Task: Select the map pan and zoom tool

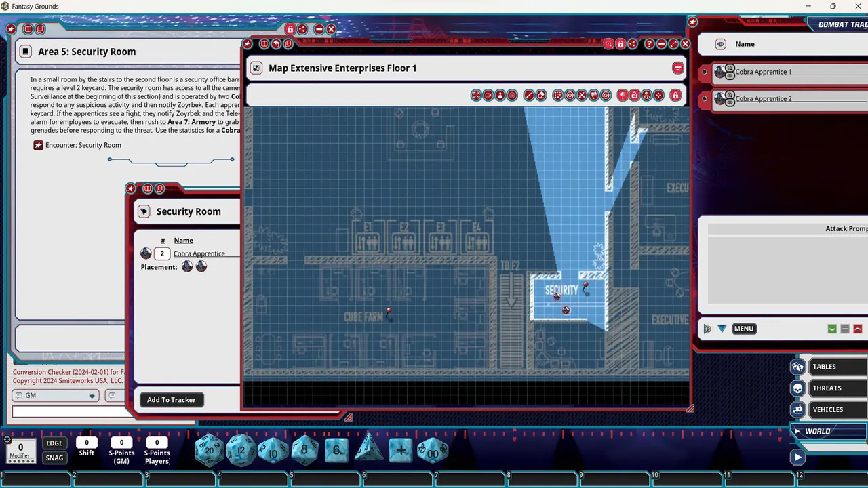Action: [x=476, y=96]
